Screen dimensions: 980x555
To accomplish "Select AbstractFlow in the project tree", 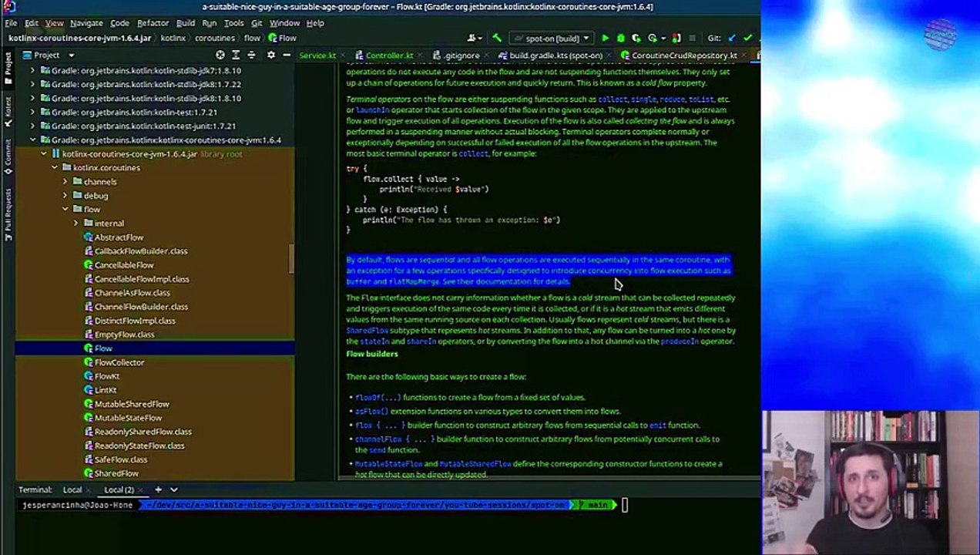I will click(119, 237).
